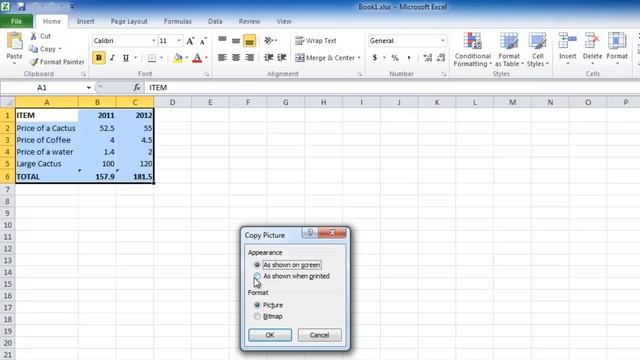Image resolution: width=640 pixels, height=360 pixels.
Task: Switch to the Formulas tab
Action: (178, 21)
